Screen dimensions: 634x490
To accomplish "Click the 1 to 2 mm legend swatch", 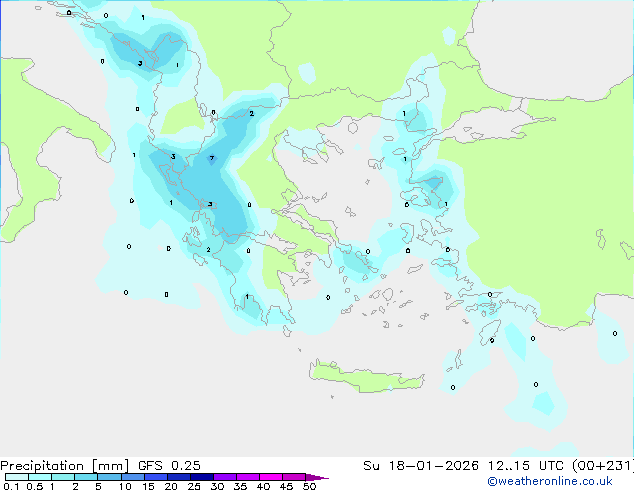I will (x=63, y=477).
